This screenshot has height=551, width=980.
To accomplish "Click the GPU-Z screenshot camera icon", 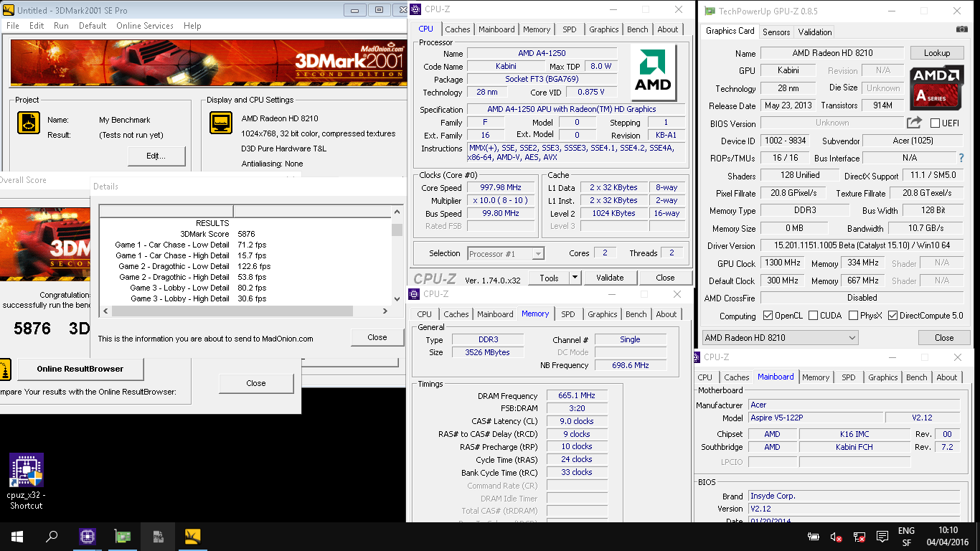I will point(962,29).
